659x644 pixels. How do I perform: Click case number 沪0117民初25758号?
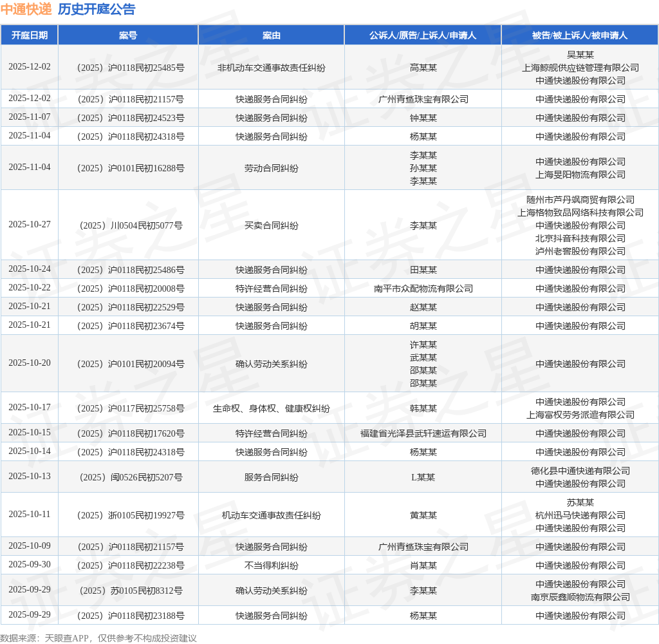click(x=131, y=408)
